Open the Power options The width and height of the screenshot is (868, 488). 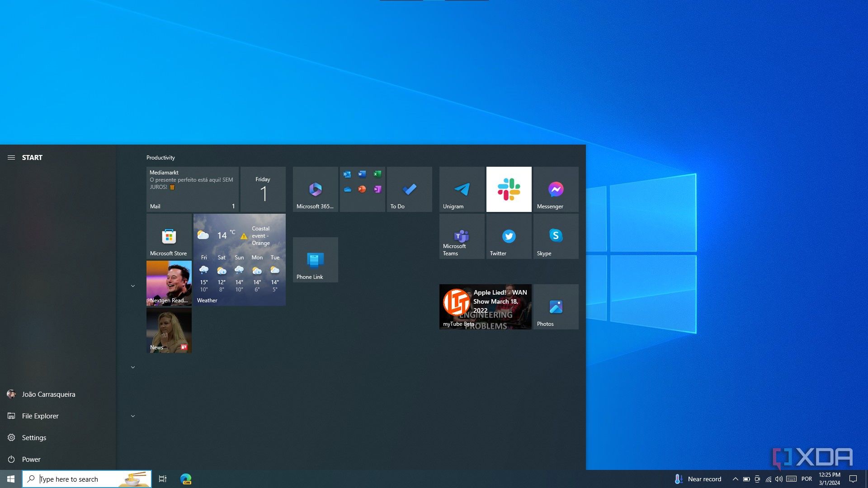coord(58,460)
